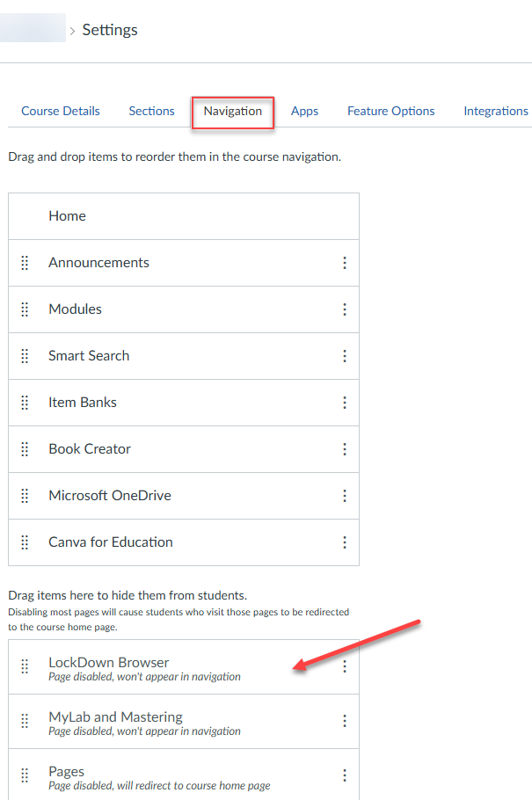Screen dimensions: 532x800
Task: Click drag handle beside Item Banks
Action: point(25,403)
